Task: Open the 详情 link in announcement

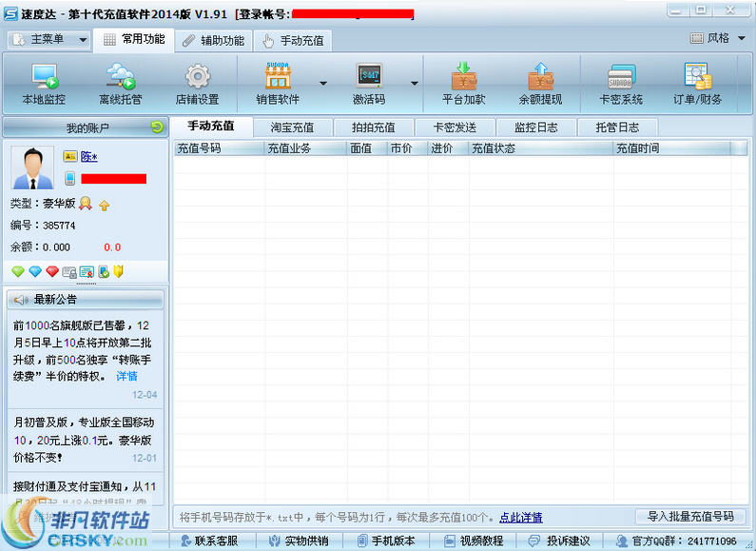Action: tap(126, 376)
